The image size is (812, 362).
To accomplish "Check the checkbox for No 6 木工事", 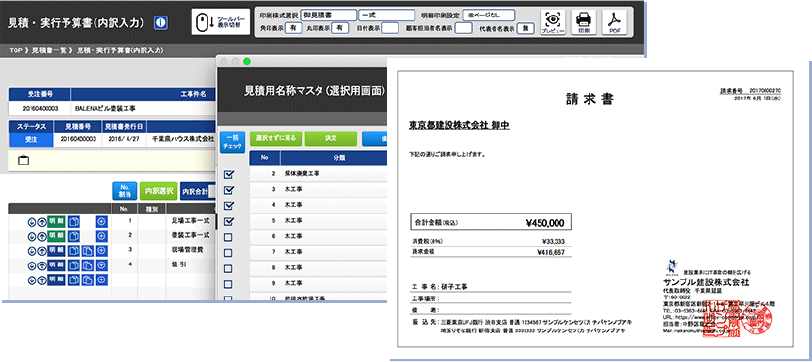I will (x=228, y=237).
